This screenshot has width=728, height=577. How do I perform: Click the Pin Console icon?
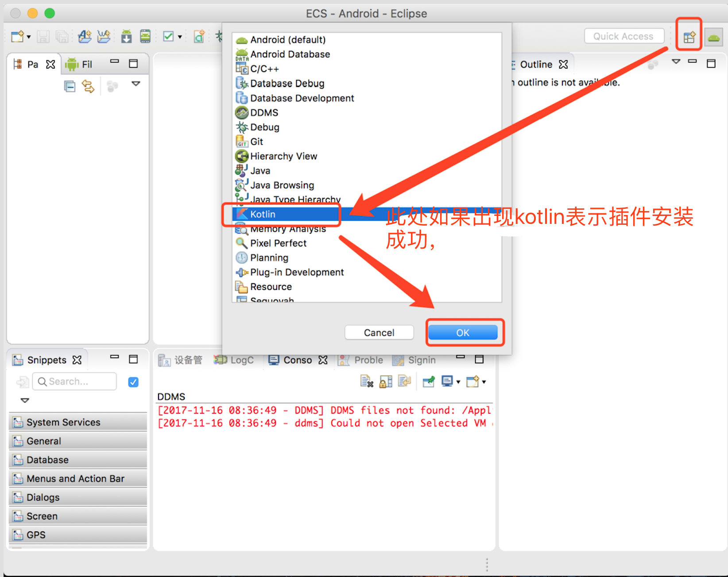coord(429,381)
